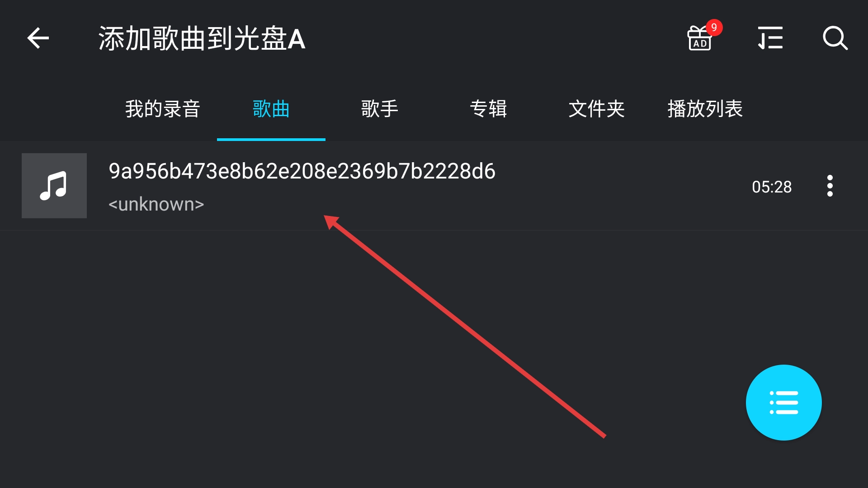Tap the 05:28 song duration
Viewport: 868px width, 488px height.
(772, 187)
